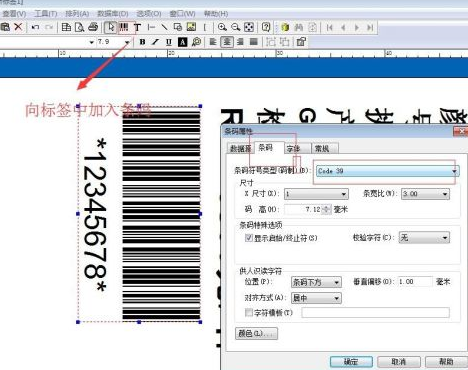Open the Code 39 symbology dropdown
This screenshot has width=468, height=370.
click(387, 171)
